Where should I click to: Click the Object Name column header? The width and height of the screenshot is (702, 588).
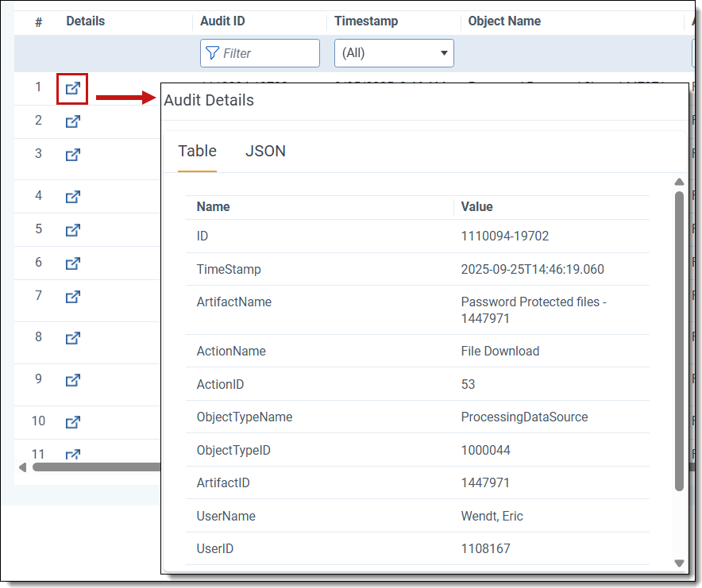pyautogui.click(x=504, y=21)
